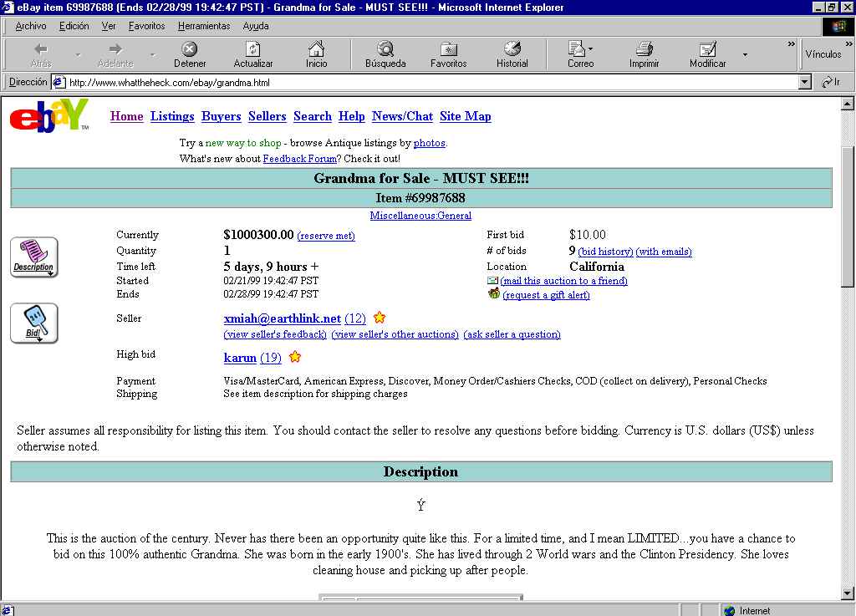The height and width of the screenshot is (616, 856).
Task: Click inside the address URL field
Action: [x=418, y=82]
